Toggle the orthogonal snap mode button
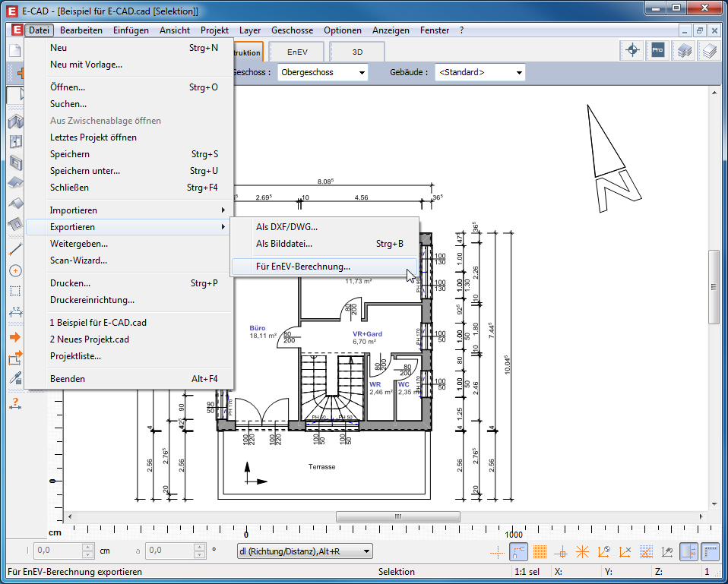728x584 pixels. [x=518, y=552]
